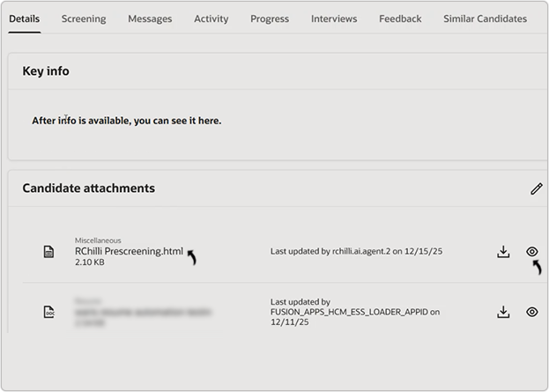Click the Miscellaneous attachment category label
This screenshot has height=392, width=549.
(x=98, y=240)
